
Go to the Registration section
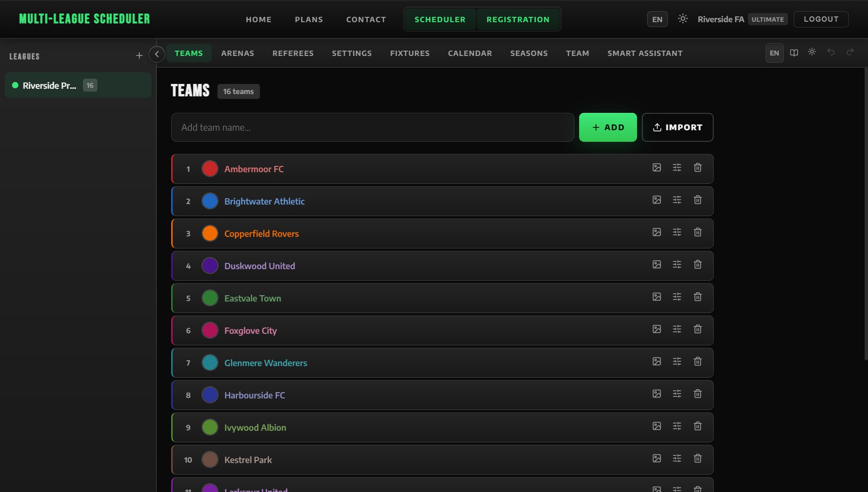pos(518,19)
